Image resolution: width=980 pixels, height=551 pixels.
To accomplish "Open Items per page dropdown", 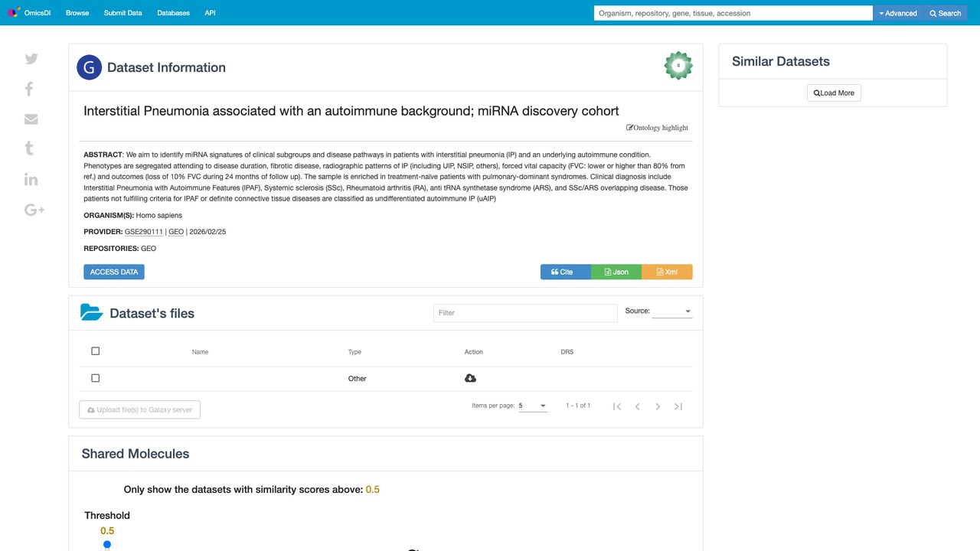I will 533,406.
